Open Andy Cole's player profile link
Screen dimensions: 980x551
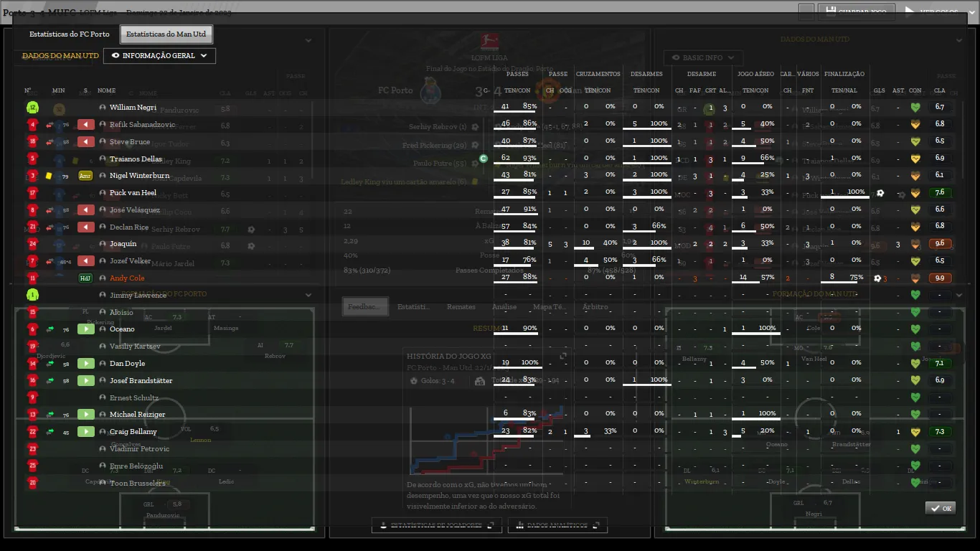127,278
